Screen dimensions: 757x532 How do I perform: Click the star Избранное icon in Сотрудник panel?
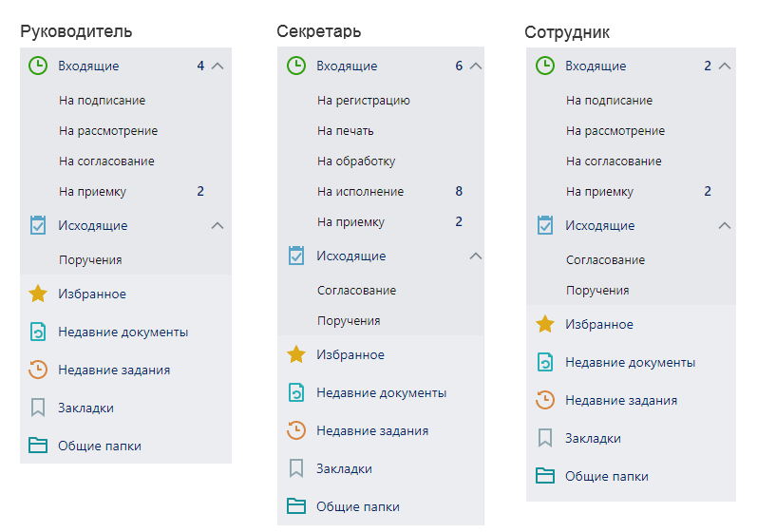click(545, 324)
